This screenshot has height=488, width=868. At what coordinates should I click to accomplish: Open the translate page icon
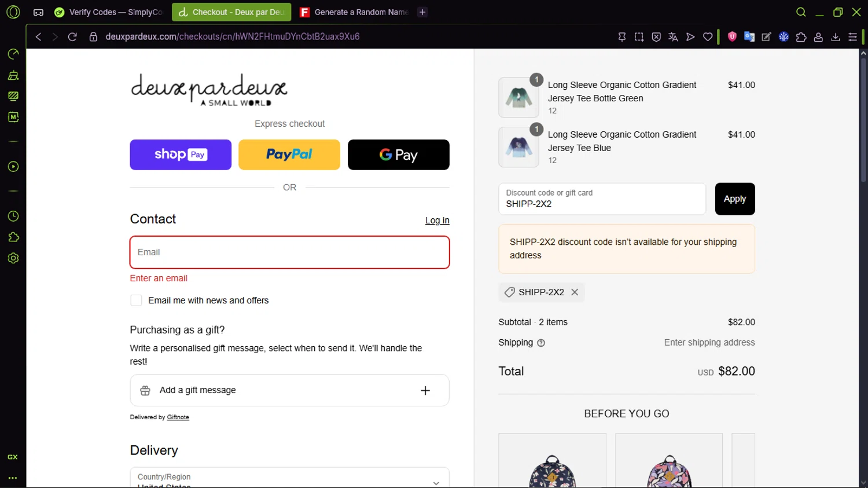pos(673,36)
